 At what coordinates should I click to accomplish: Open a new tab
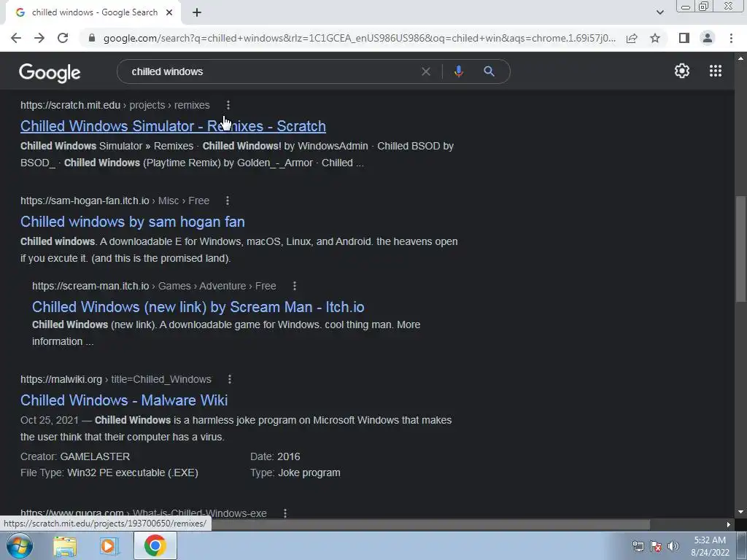click(x=197, y=13)
